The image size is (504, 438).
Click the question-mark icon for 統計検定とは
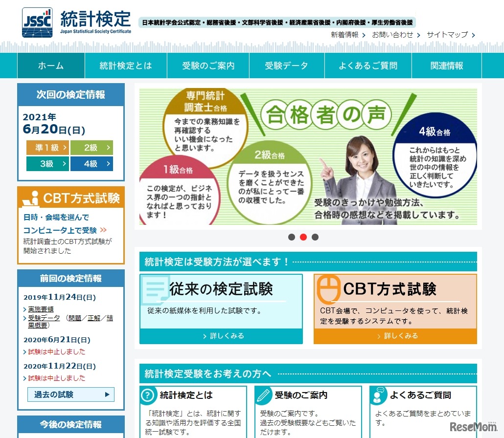coord(148,395)
